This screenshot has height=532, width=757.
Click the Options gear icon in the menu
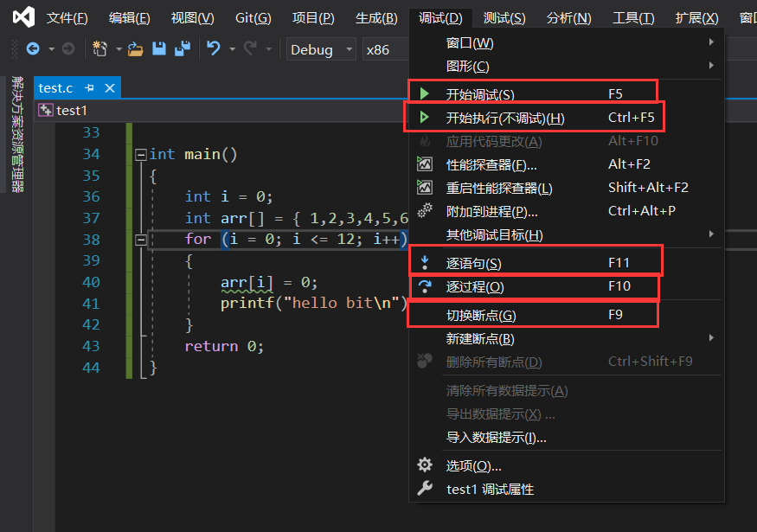(x=425, y=465)
